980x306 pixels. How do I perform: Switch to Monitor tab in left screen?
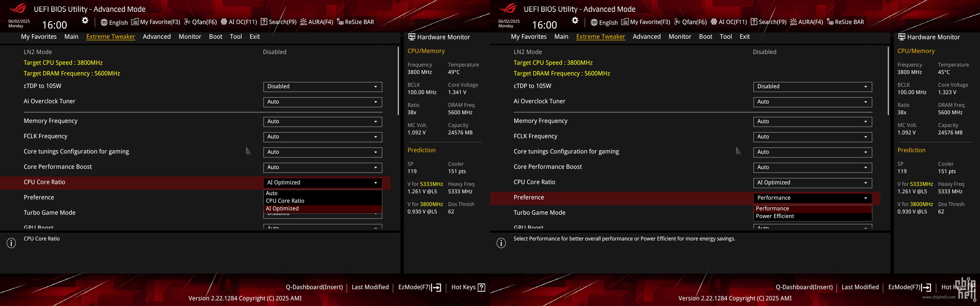pos(190,36)
